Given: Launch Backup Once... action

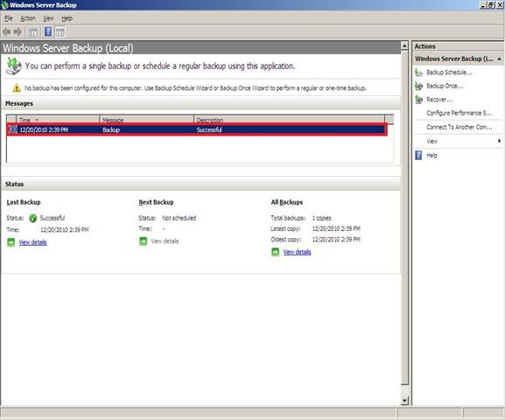Looking at the screenshot, I should click(445, 86).
